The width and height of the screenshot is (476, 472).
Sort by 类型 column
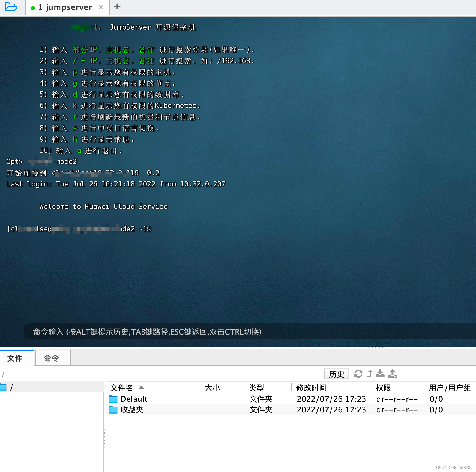(268, 388)
